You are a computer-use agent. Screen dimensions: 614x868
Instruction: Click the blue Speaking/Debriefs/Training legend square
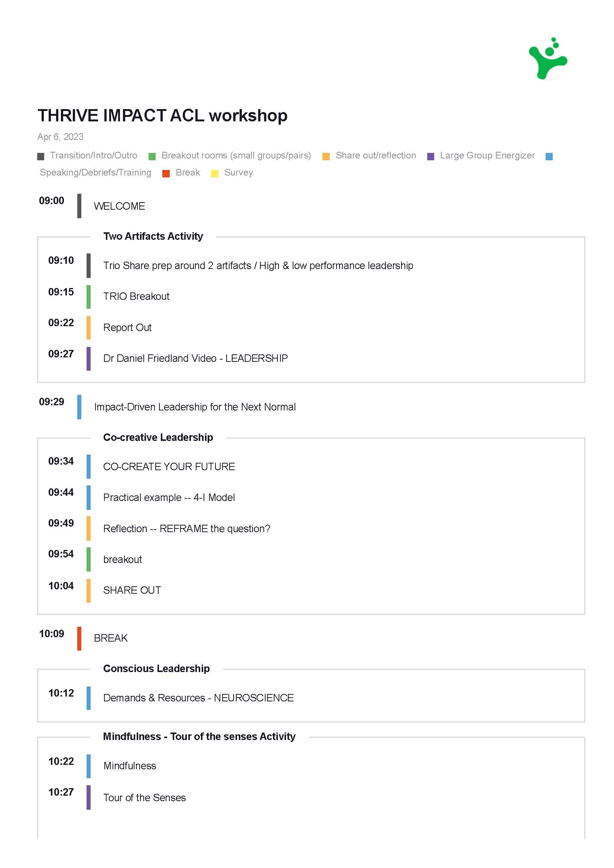pos(549,156)
